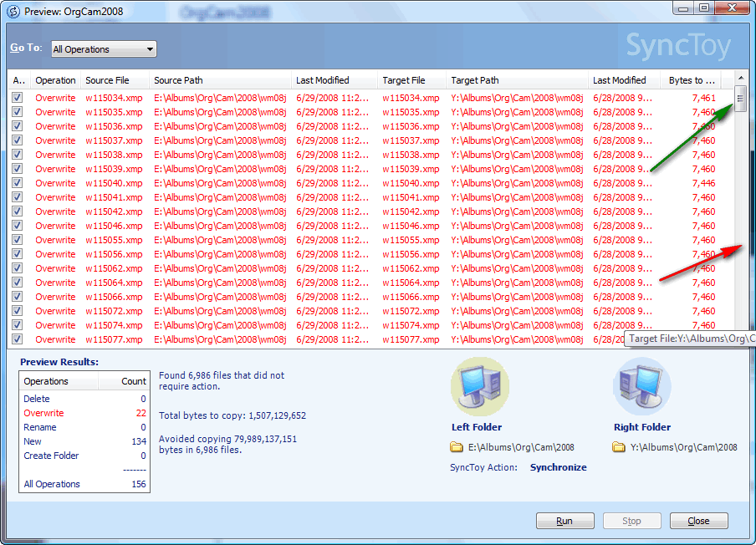The width and height of the screenshot is (756, 545).
Task: Minimize the Preview window
Action: click(x=684, y=8)
